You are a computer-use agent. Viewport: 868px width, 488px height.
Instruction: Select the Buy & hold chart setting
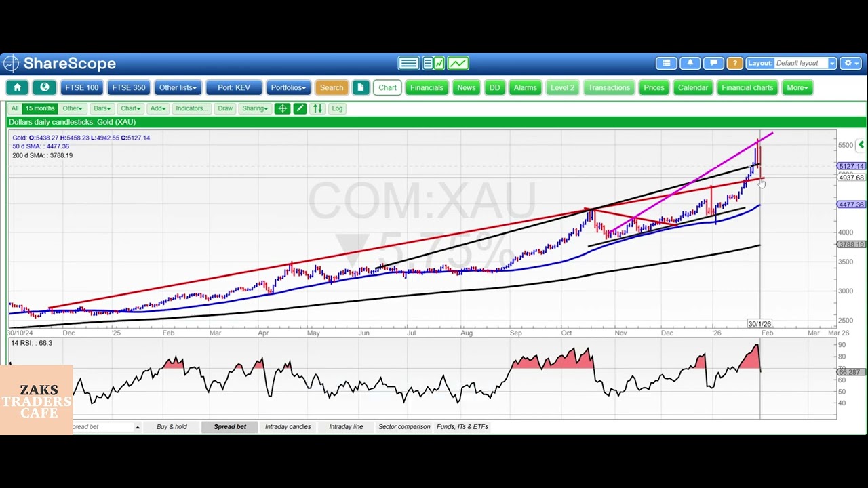coord(172,427)
